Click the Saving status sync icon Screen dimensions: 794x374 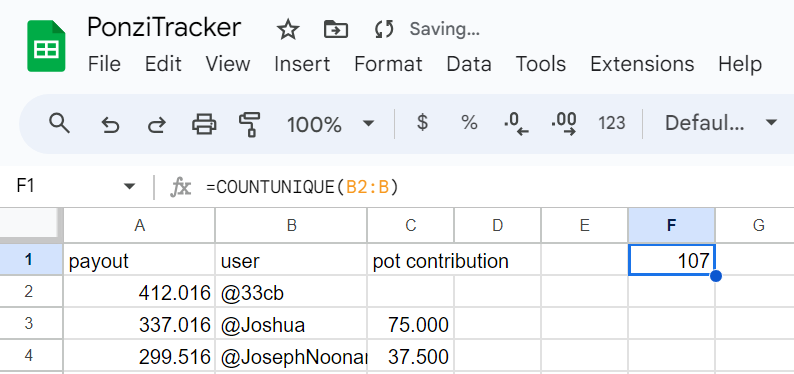(x=384, y=29)
